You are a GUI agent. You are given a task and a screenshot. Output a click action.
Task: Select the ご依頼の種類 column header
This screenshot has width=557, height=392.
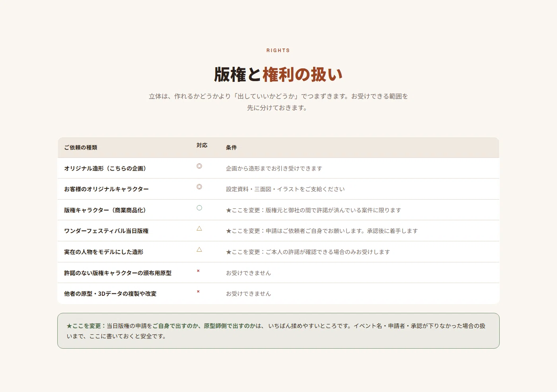pyautogui.click(x=81, y=147)
